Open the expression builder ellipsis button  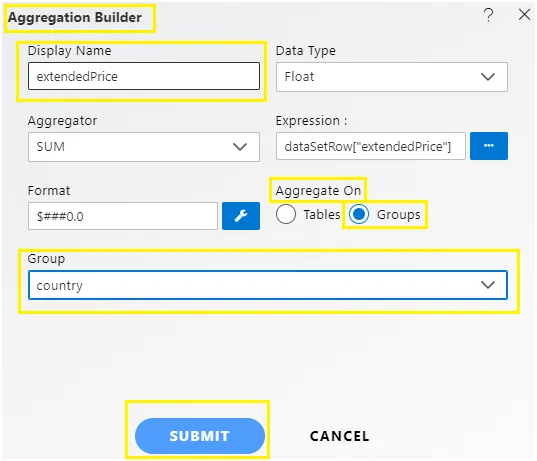[489, 146]
